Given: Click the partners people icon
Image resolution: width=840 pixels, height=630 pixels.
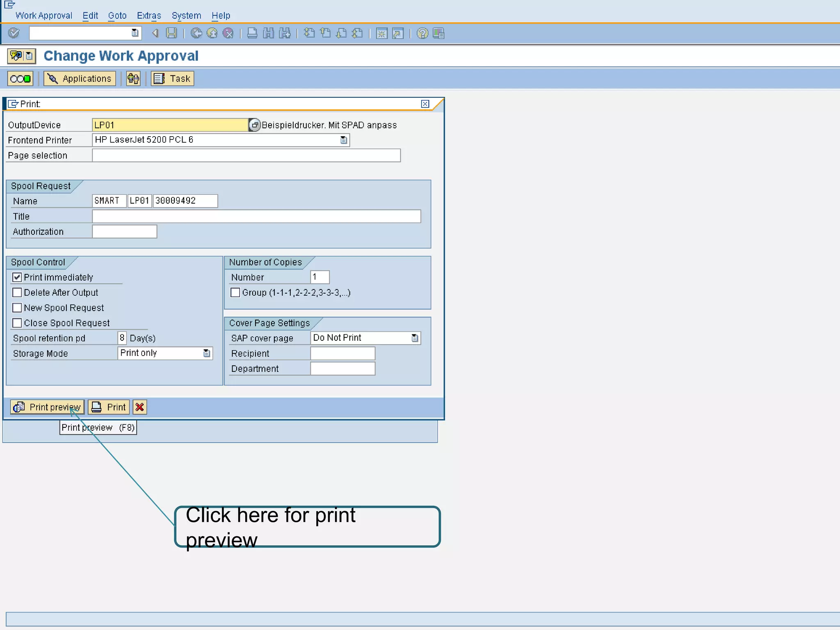Looking at the screenshot, I should coord(133,79).
